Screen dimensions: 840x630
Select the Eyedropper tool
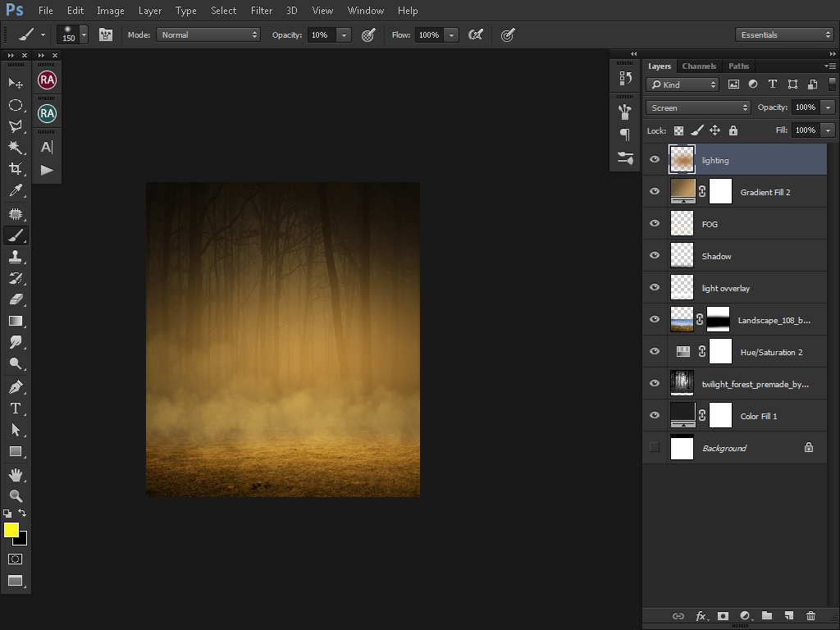tap(15, 191)
